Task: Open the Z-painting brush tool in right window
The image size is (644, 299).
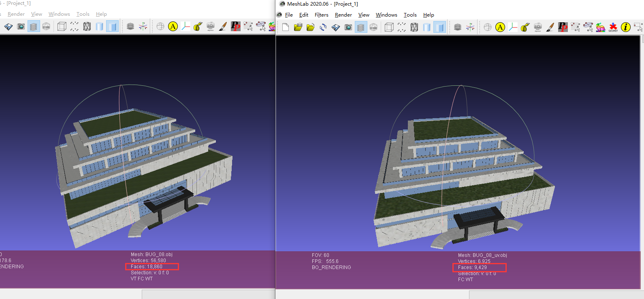Action: (550, 27)
